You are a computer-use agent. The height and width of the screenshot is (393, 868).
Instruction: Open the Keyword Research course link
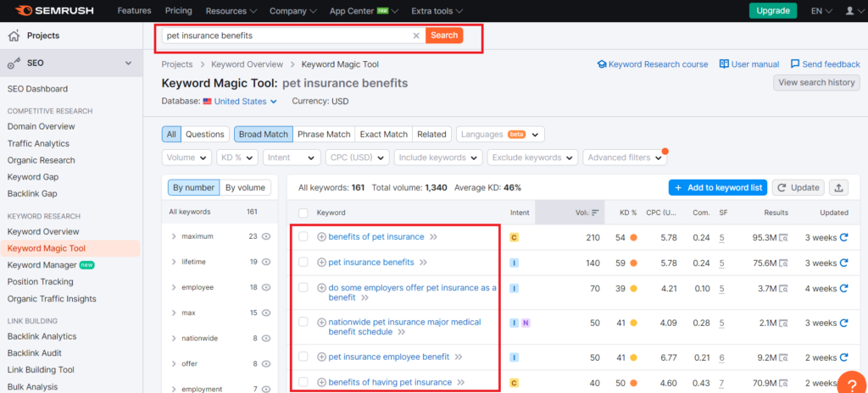pos(653,64)
